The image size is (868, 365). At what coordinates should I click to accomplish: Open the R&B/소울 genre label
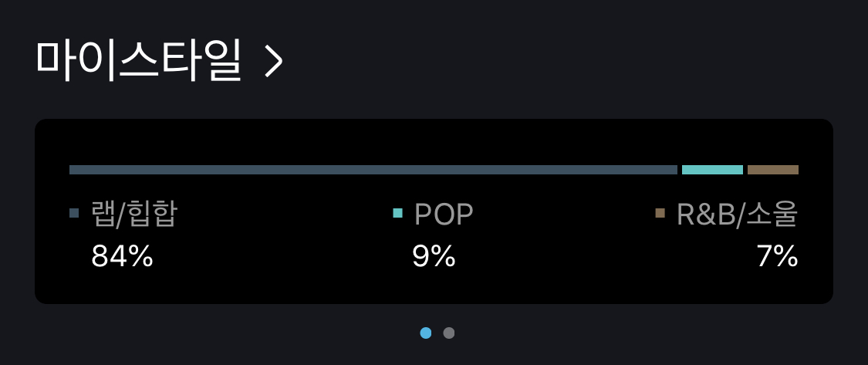(x=738, y=214)
